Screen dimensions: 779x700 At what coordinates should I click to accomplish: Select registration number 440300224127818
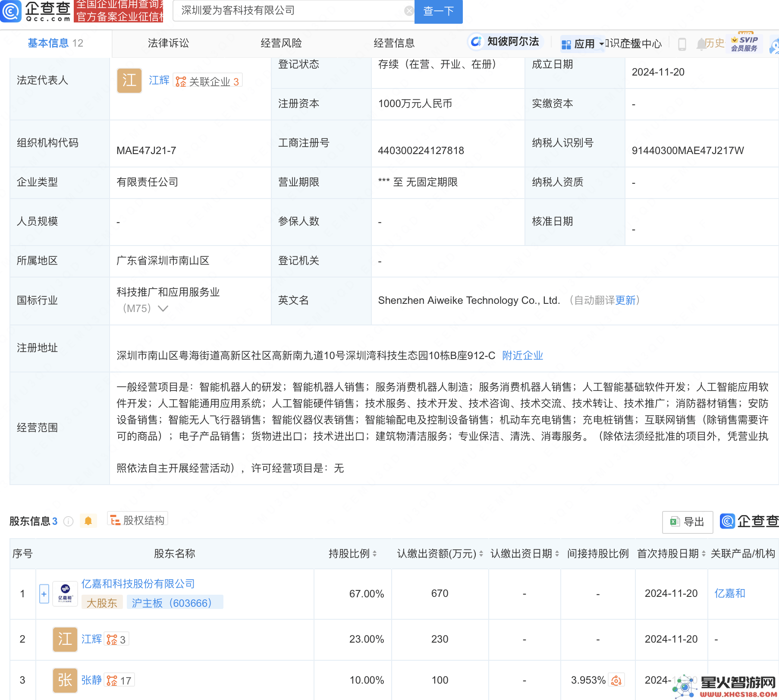tap(421, 151)
